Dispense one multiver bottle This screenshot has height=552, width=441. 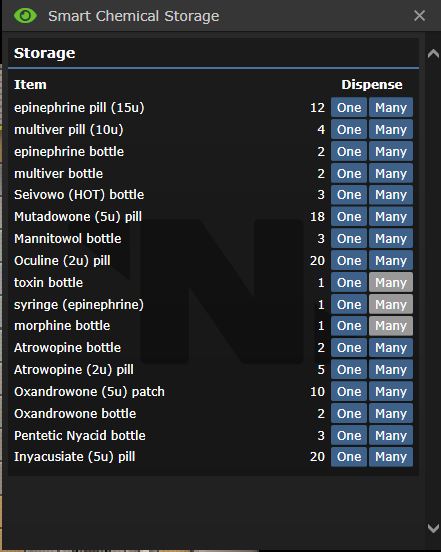point(349,173)
